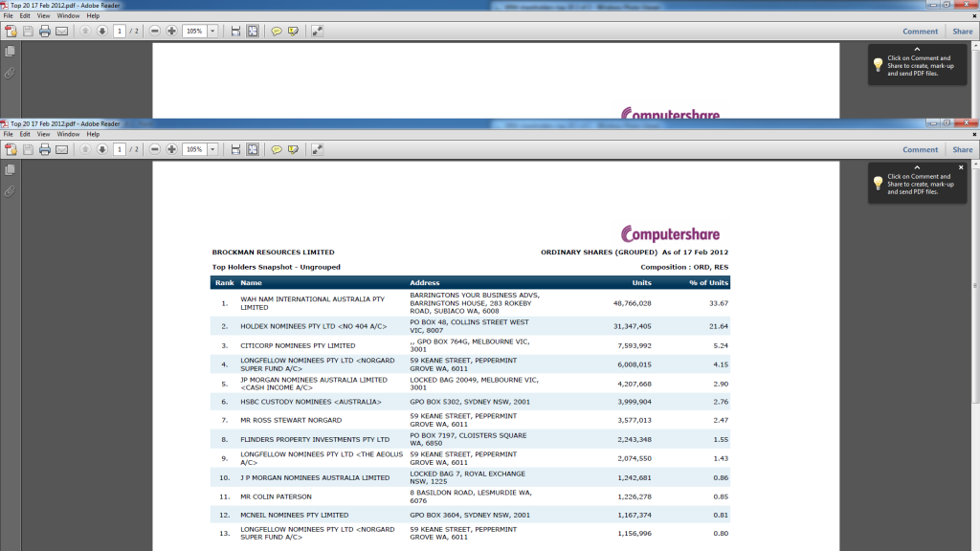Click 'MR ROSS STEWART NORGARD' name cell
Screen dimensions: 980x551
[291, 420]
